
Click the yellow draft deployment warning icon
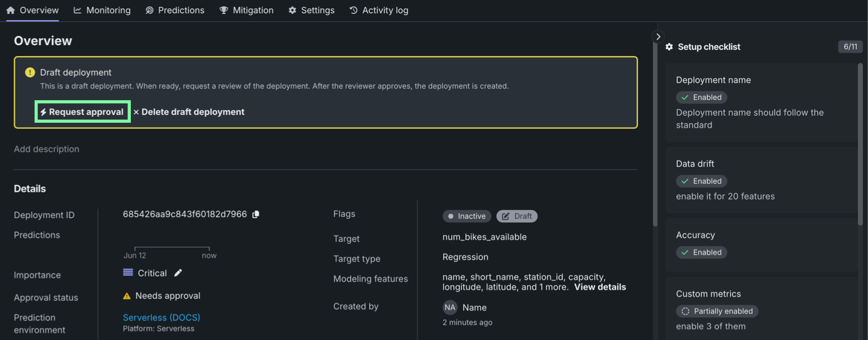30,72
